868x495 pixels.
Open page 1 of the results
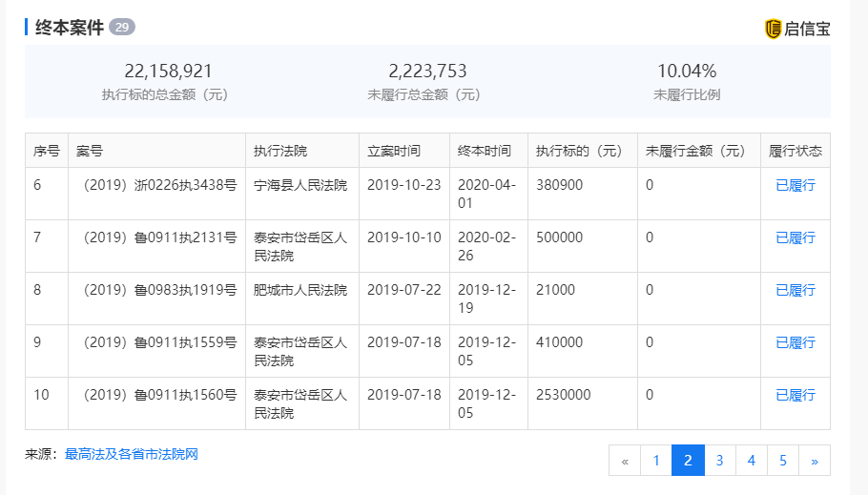point(656,460)
